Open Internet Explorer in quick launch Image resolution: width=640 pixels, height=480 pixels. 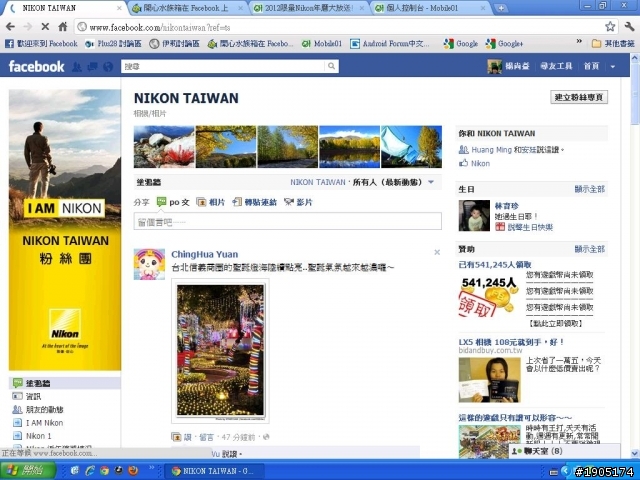click(89, 471)
